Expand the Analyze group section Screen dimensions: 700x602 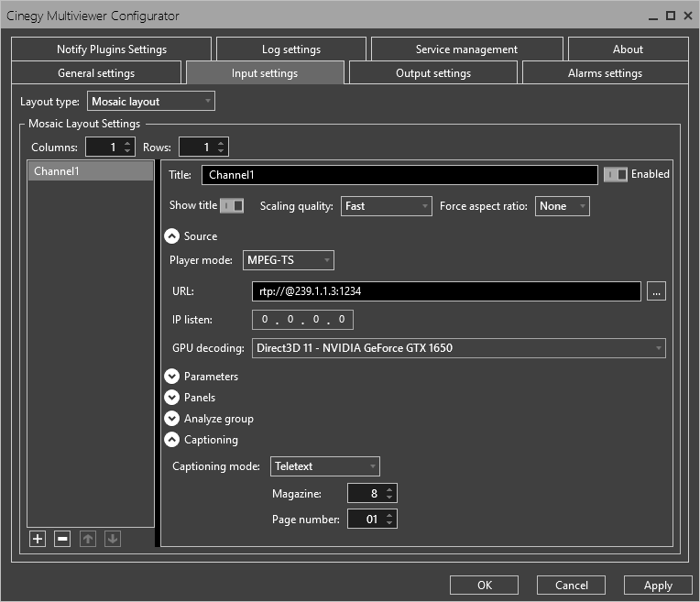click(x=171, y=419)
